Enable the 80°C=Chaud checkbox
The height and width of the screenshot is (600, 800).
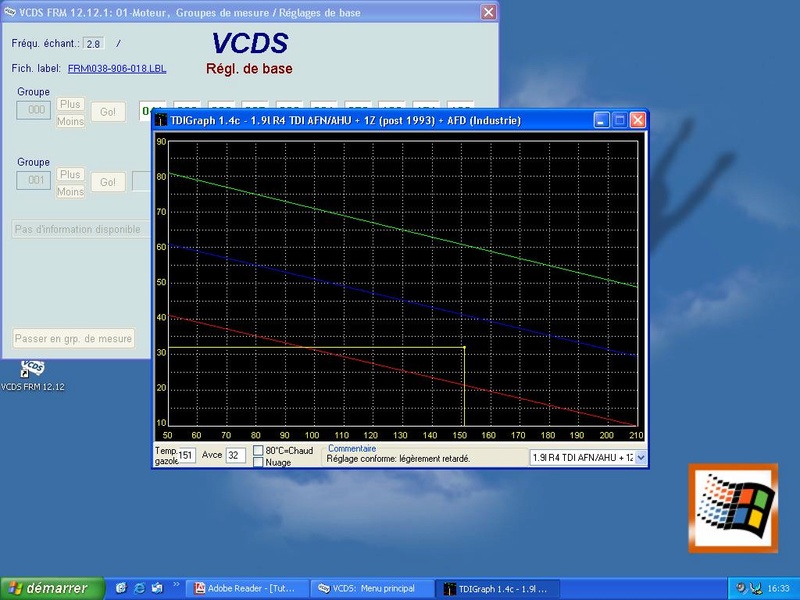tap(258, 450)
